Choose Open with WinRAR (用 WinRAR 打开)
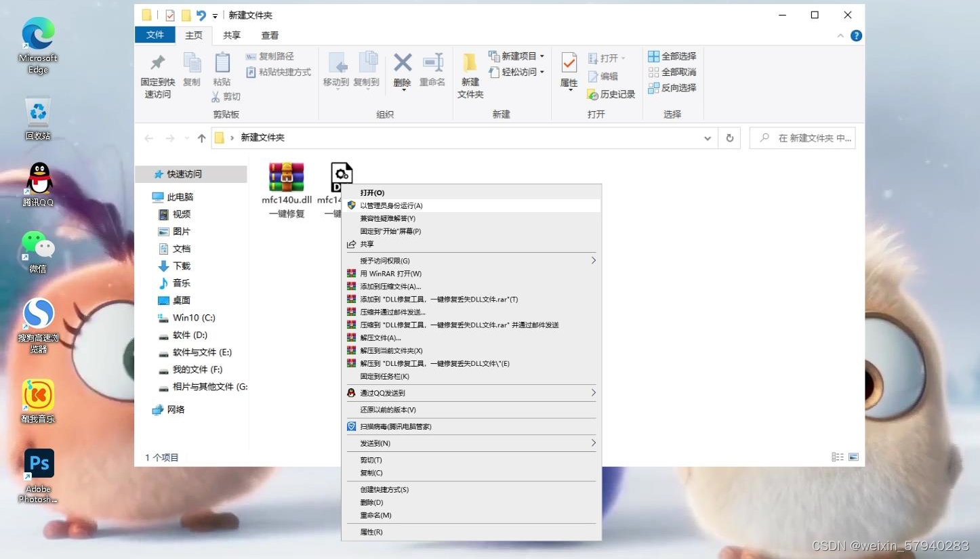The height and width of the screenshot is (559, 980). [x=471, y=274]
